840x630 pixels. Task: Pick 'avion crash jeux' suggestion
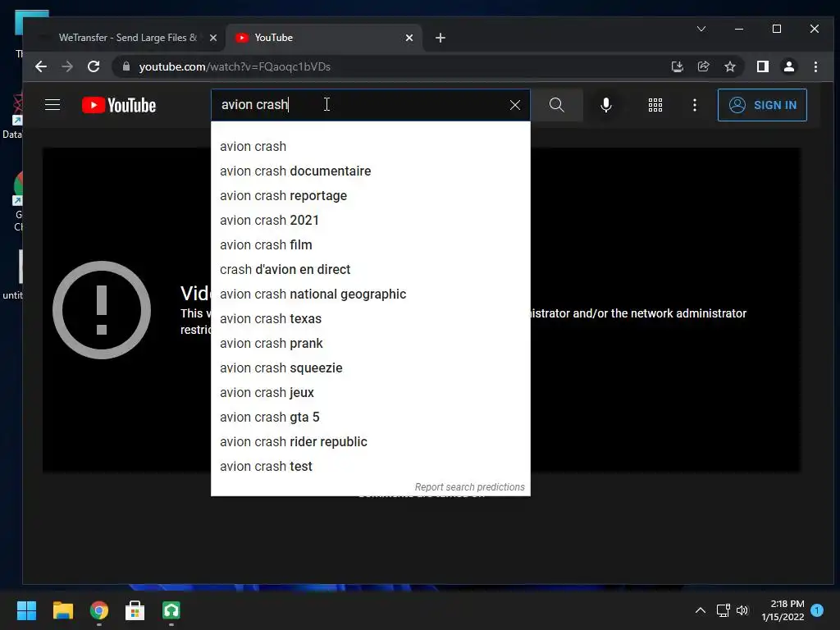point(371,393)
